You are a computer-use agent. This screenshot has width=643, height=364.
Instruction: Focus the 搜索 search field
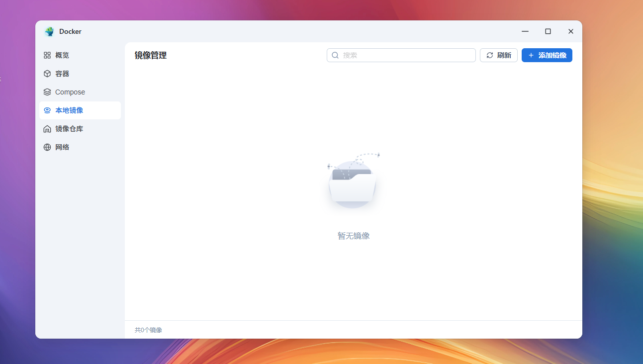tap(401, 55)
